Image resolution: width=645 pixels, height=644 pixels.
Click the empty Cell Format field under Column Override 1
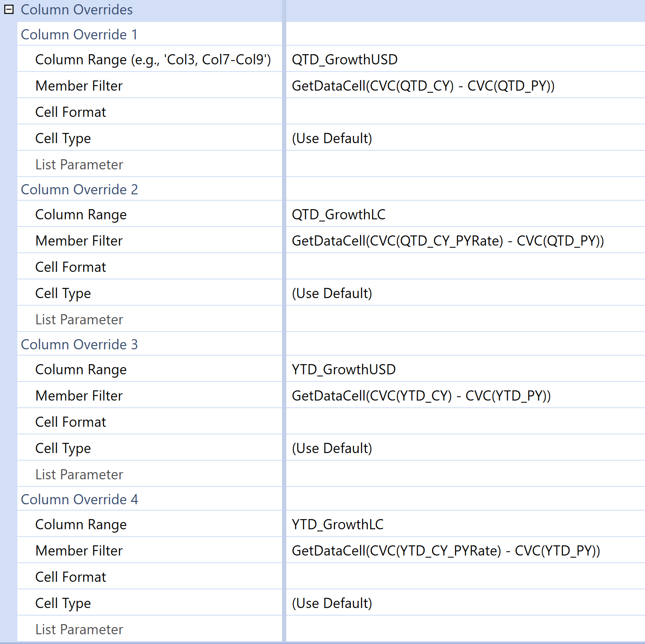424,112
